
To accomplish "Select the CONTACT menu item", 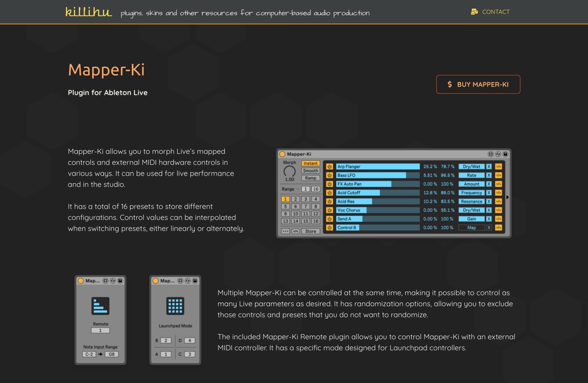I will click(496, 12).
